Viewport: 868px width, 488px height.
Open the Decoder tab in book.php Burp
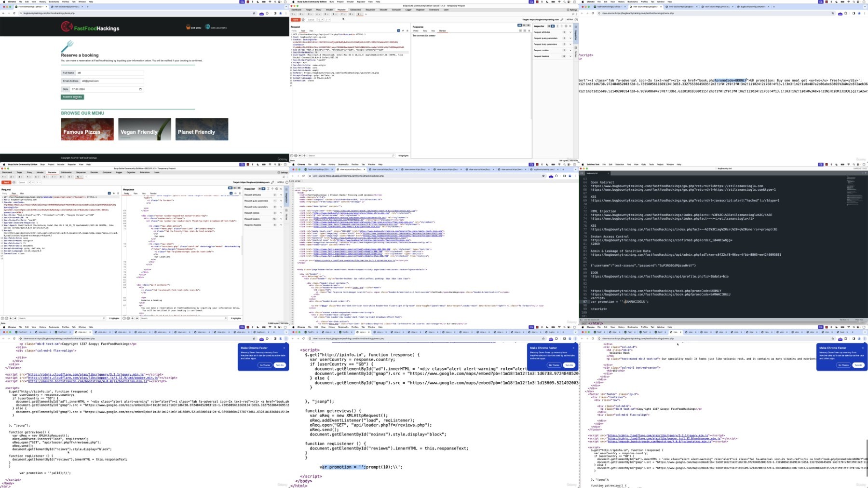94,172
